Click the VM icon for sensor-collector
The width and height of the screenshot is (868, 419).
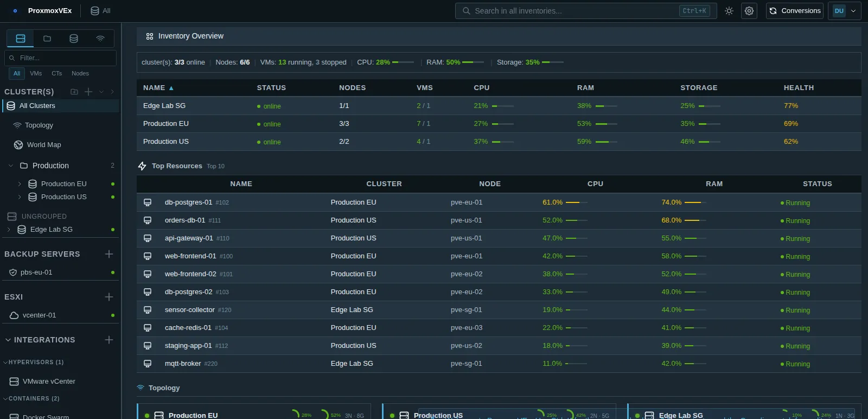[x=148, y=310]
